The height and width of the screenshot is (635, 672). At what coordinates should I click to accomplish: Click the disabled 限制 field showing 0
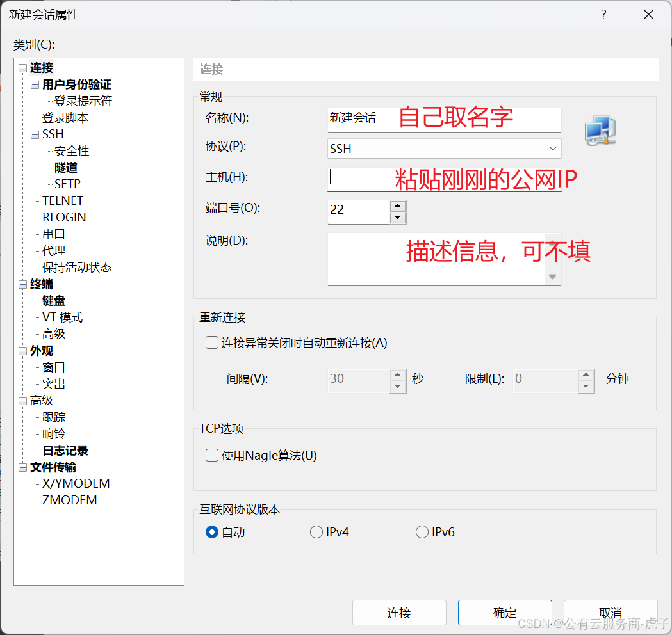point(546,381)
